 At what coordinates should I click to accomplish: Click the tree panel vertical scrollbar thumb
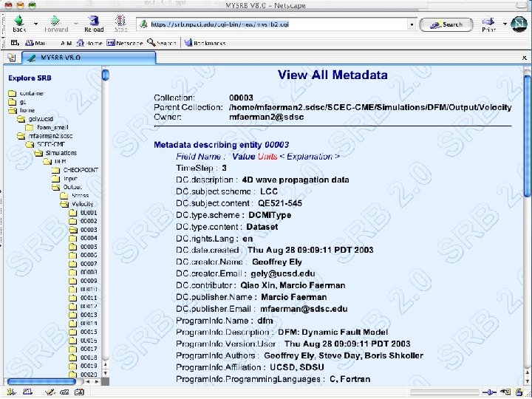(x=106, y=75)
